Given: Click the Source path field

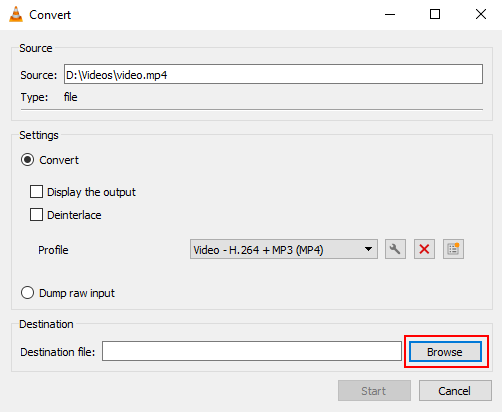Looking at the screenshot, I should click(273, 74).
